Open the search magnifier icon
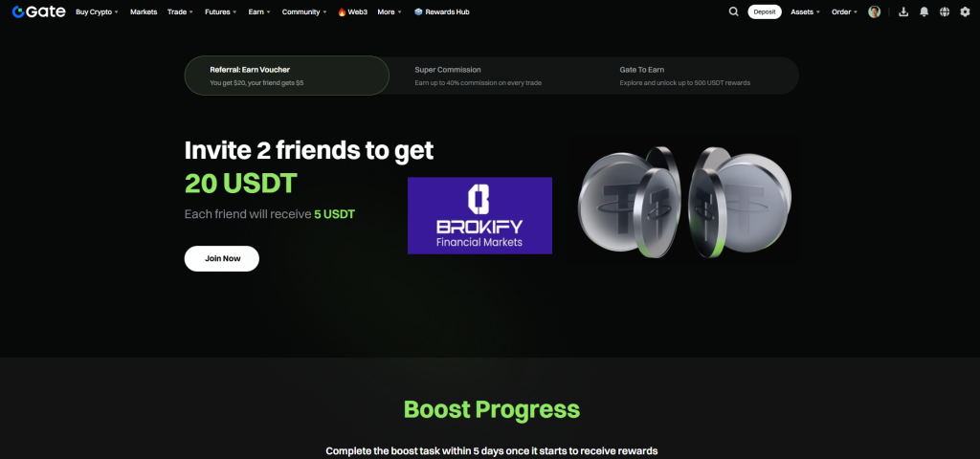 [734, 11]
